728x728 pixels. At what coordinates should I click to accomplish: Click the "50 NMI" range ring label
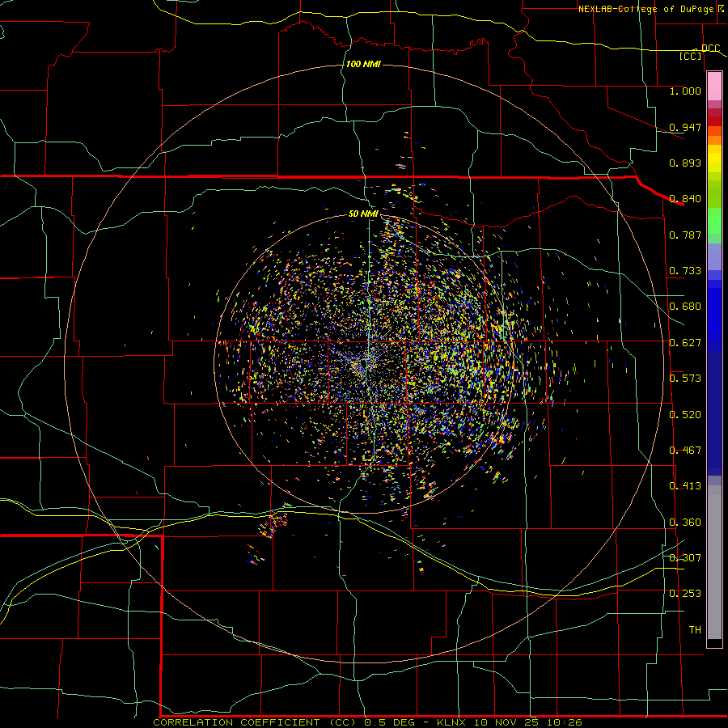[x=363, y=214]
